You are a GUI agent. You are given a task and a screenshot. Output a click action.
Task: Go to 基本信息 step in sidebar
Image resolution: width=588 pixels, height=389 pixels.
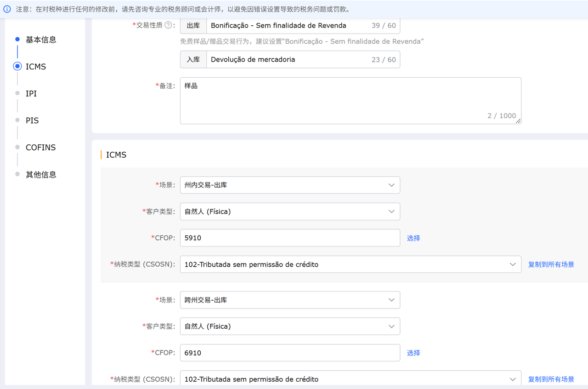coord(41,40)
